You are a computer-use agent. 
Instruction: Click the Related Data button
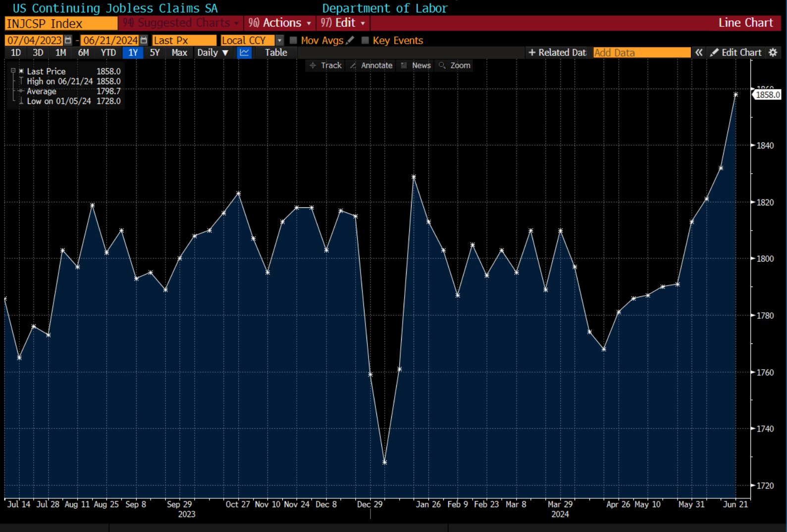[557, 52]
